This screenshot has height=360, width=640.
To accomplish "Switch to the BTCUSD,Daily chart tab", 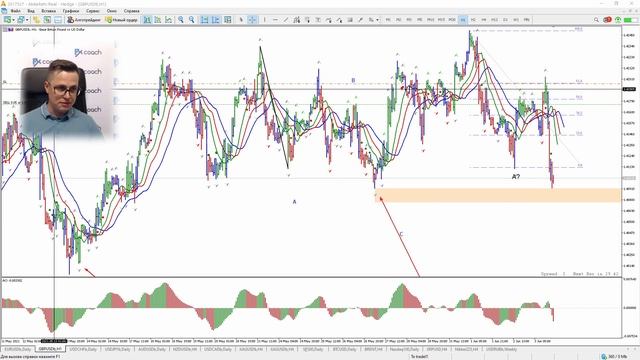I will [x=344, y=349].
